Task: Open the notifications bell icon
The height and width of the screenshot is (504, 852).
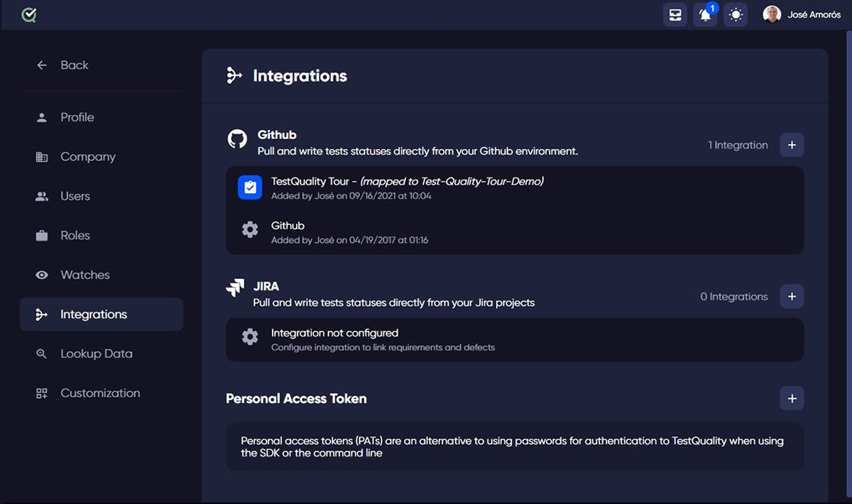Action: click(706, 14)
